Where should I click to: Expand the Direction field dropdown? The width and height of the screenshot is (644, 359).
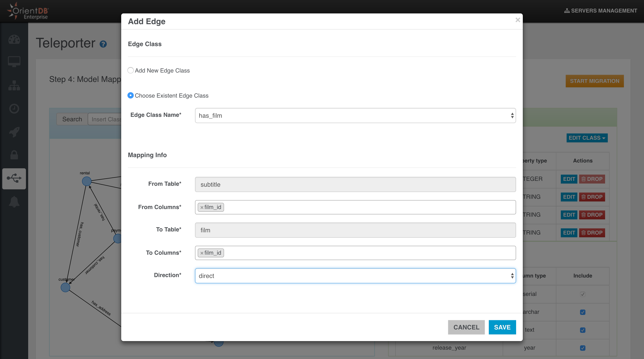tap(511, 276)
